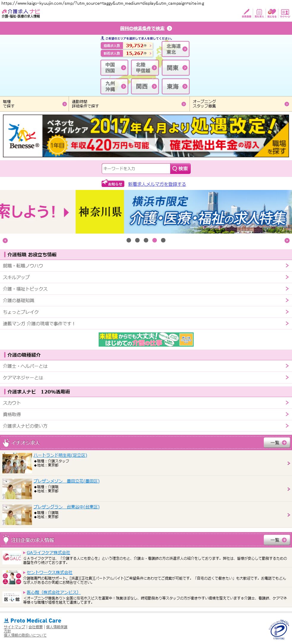This screenshot has height=644, width=292.
Task: Open 新着求人メルマガを登録する link
Action: pos(157,184)
